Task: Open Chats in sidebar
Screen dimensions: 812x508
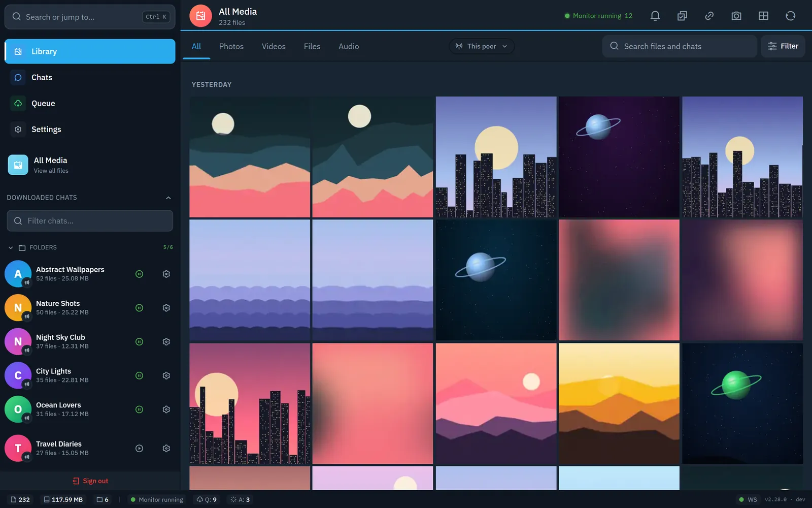Action: click(x=90, y=77)
